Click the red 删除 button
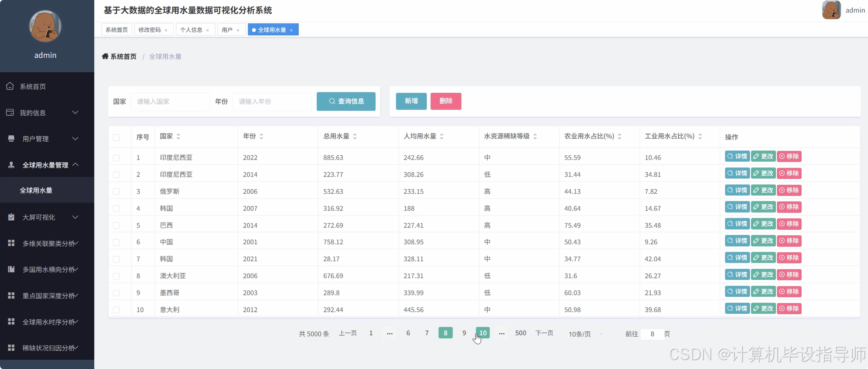This screenshot has height=369, width=868. click(x=446, y=101)
